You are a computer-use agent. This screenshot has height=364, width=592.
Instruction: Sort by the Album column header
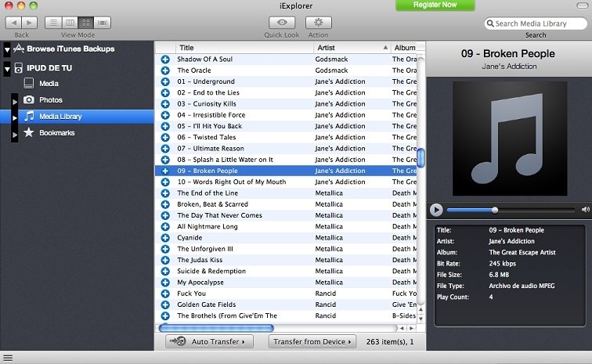405,48
